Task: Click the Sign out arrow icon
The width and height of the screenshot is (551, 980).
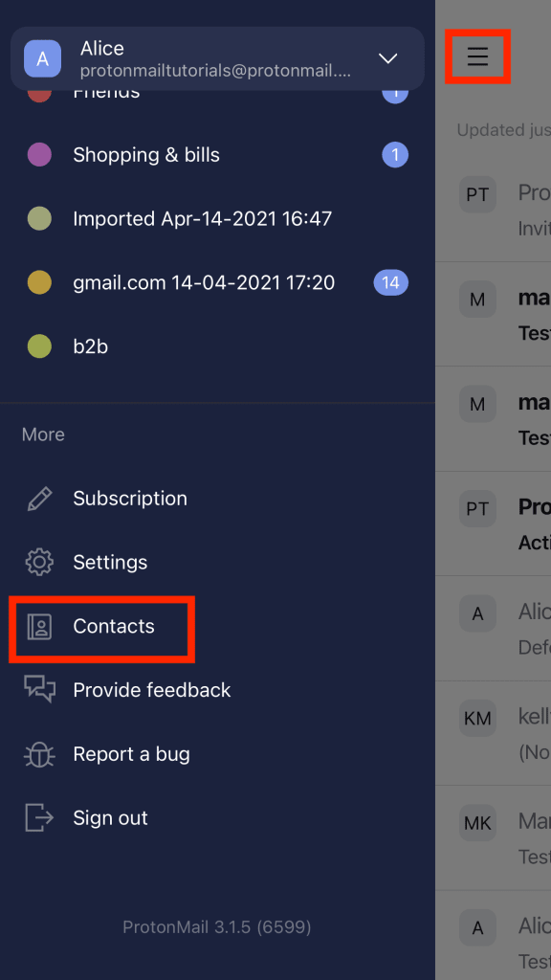Action: click(38, 817)
